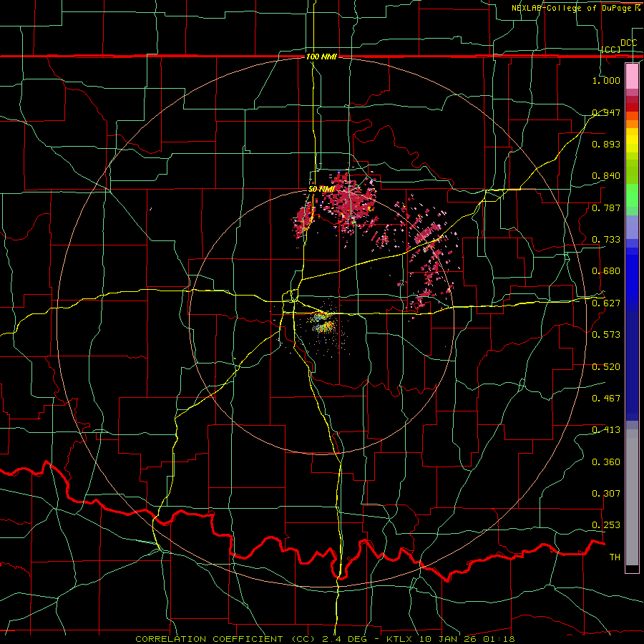Select the 0.733 legend value
Screen dimensions: 644x644
[x=606, y=240]
